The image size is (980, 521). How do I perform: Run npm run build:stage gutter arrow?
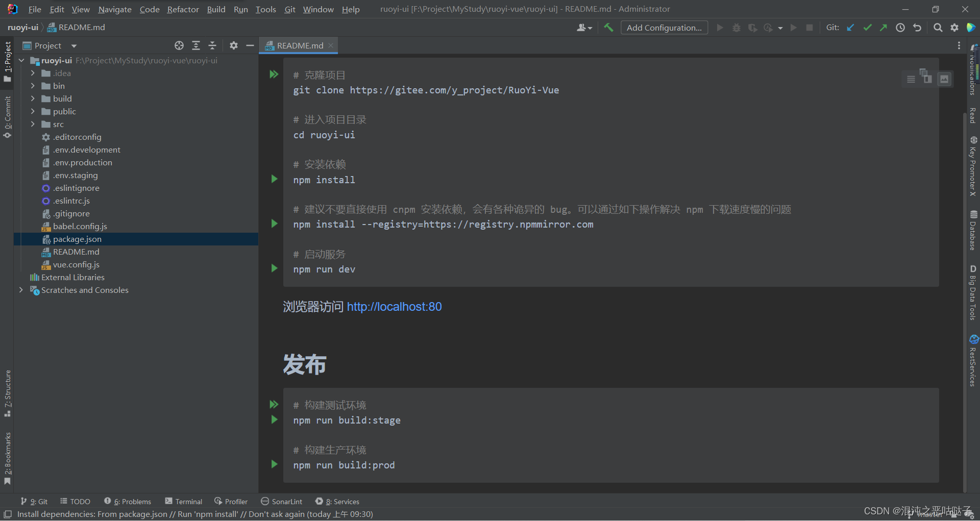pyautogui.click(x=274, y=419)
